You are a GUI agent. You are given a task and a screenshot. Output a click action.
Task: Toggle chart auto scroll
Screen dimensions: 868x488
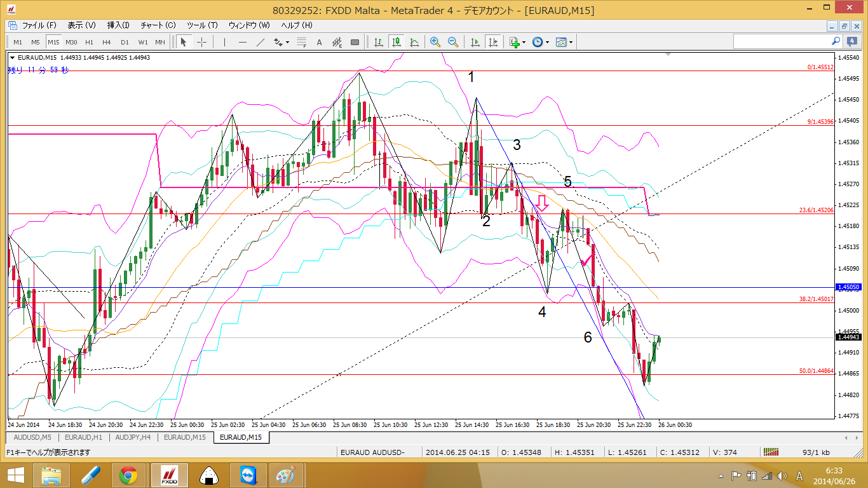[475, 42]
